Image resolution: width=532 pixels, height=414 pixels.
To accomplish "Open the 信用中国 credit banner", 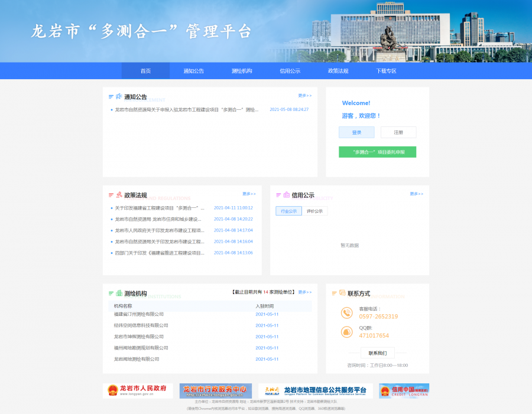I will click(x=404, y=391).
